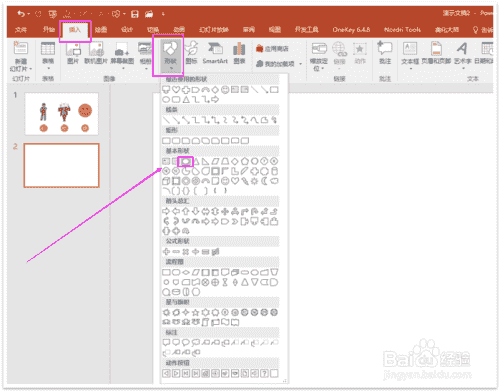Click the 应用商店 Store button
Screen dimensions: 500x392
[272, 49]
